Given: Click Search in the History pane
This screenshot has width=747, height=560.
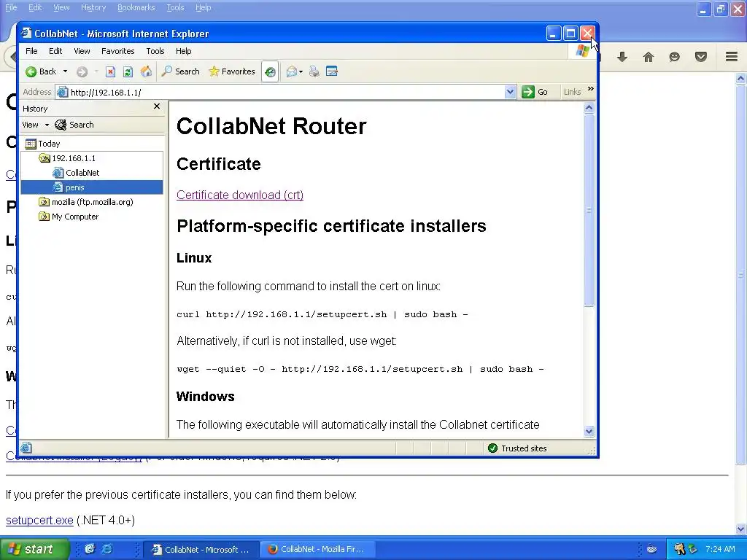Looking at the screenshot, I should [74, 125].
